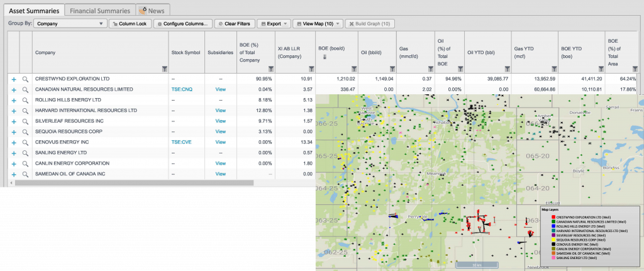
Task: Click magnifier icon for Sanling Energy Ltd
Action: coord(25,153)
